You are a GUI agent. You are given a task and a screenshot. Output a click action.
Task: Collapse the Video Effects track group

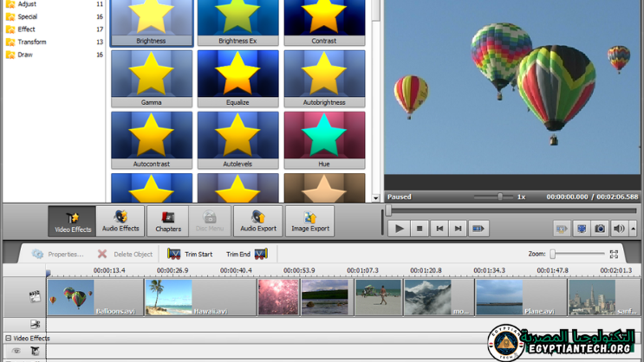[9, 339]
